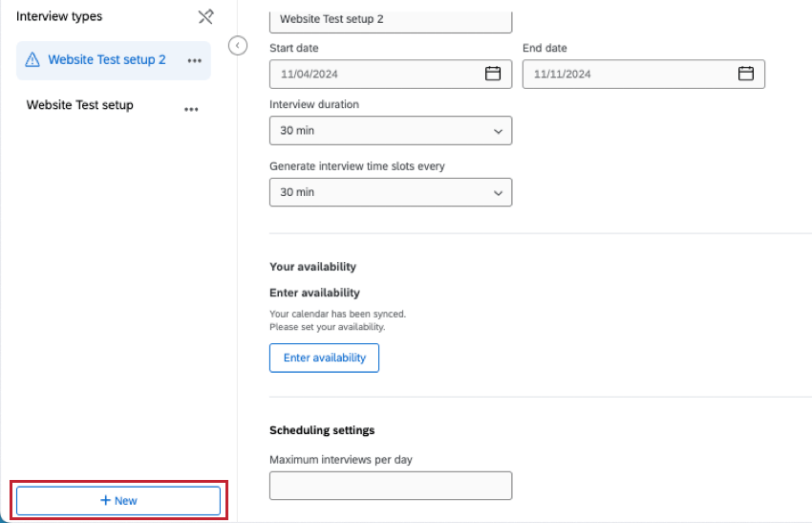Open options menu for Website Test setup 2
Image resolution: width=812 pixels, height=523 pixels.
pos(195,60)
